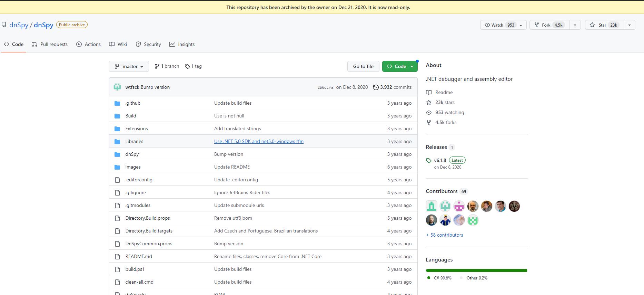Viewport: 644px width, 295px height.
Task: Click the clean-all.cmd file icon
Action: 117,282
